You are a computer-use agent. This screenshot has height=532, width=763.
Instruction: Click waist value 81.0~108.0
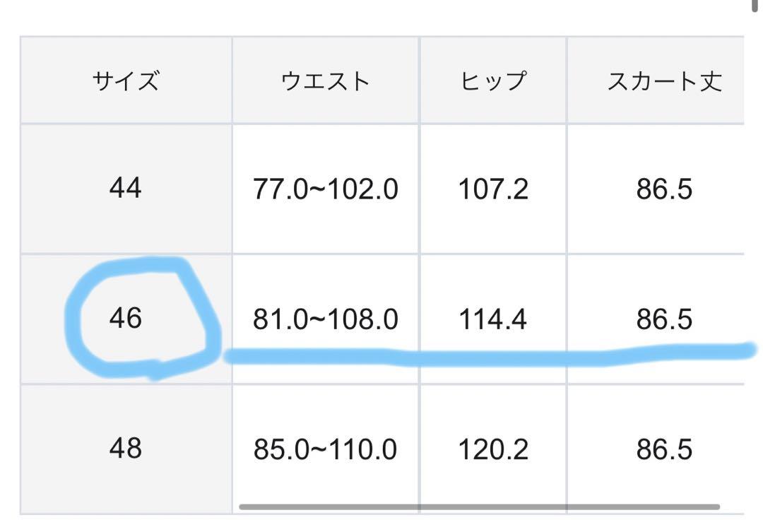click(x=326, y=319)
